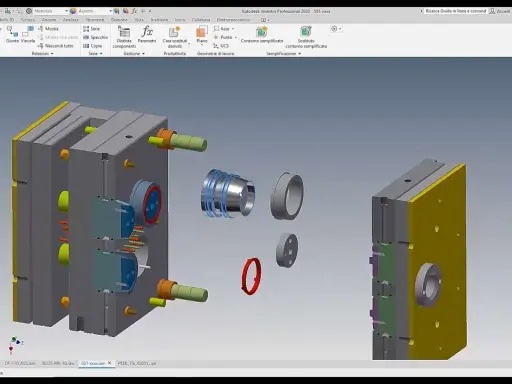
Task: Click the Accedi sign-in link
Action: (503, 11)
